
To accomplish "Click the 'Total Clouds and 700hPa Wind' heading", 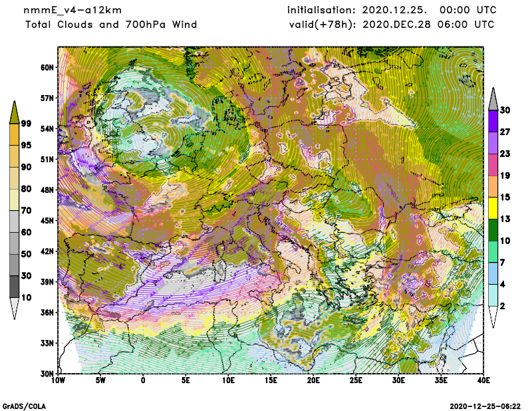I will coord(111,25).
